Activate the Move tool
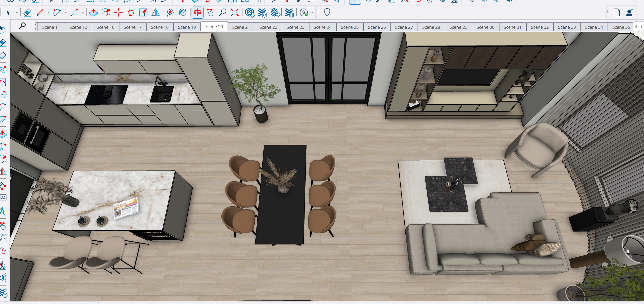Screen dimensions: 644x304 pyautogui.click(x=118, y=12)
